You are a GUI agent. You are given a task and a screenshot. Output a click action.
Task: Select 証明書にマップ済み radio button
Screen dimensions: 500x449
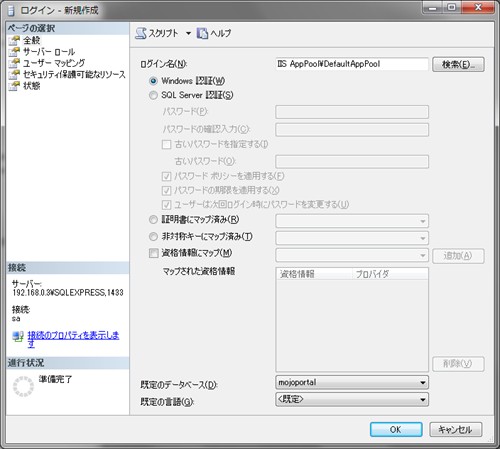tap(153, 220)
